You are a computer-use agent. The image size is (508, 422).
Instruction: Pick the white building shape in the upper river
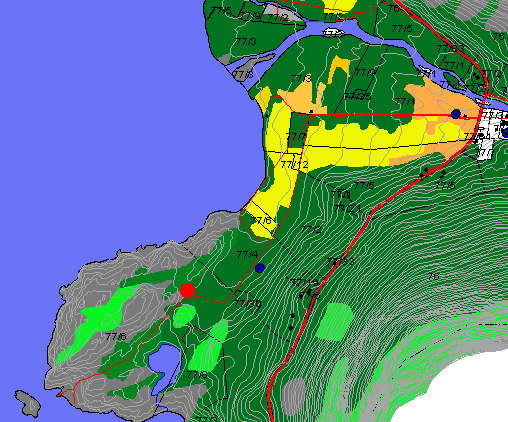(333, 32)
